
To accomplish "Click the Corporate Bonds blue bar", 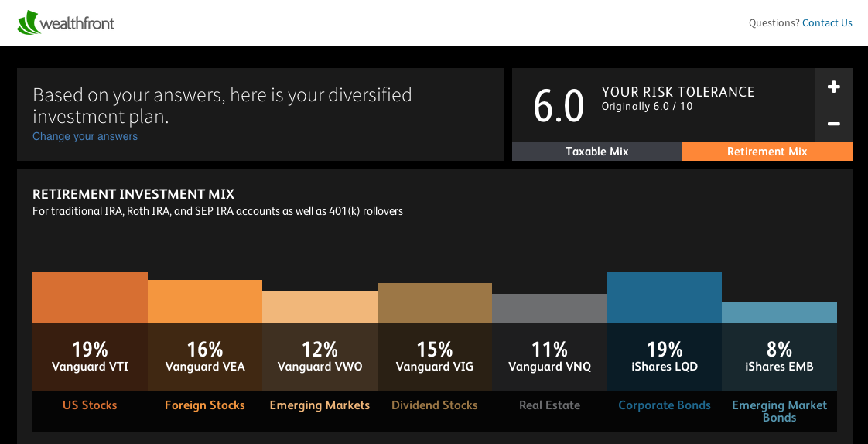I will point(665,298).
